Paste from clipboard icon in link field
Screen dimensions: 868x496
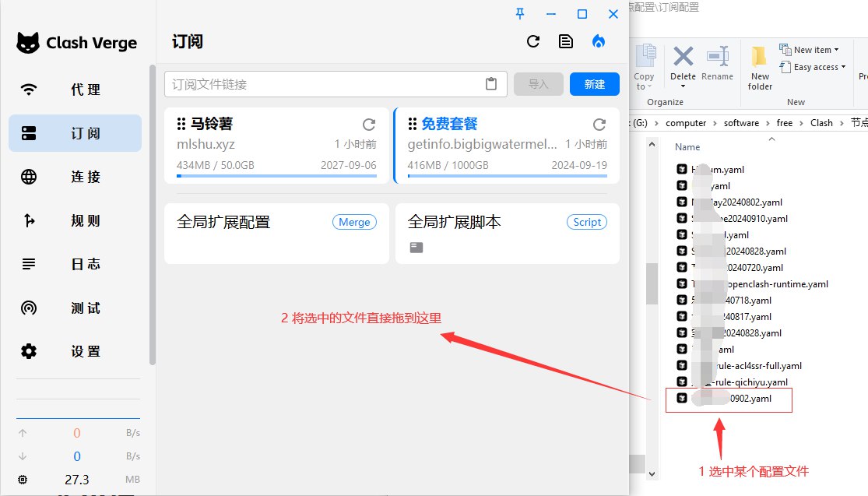(x=491, y=84)
